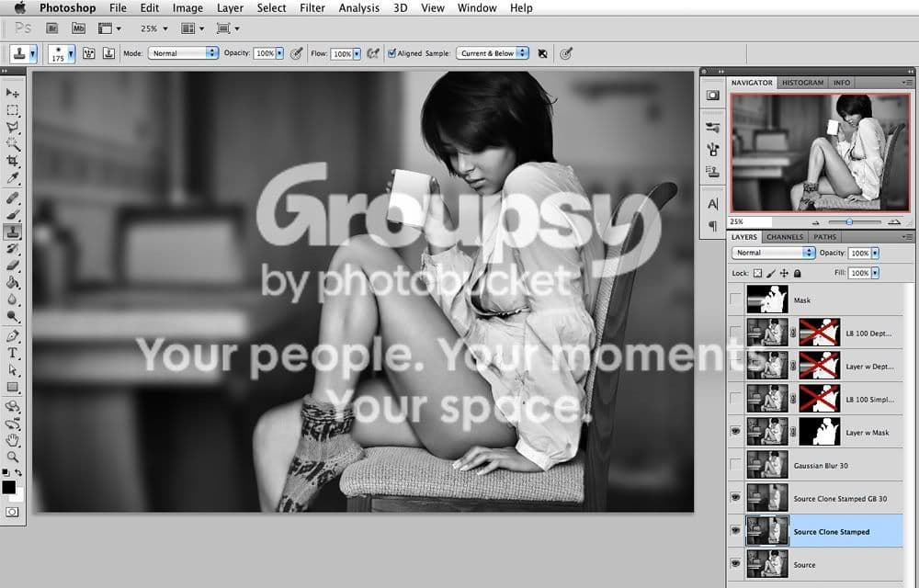Screen dimensions: 919x588
Task: Show the LB 100 Simpl... layer
Action: tap(735, 398)
